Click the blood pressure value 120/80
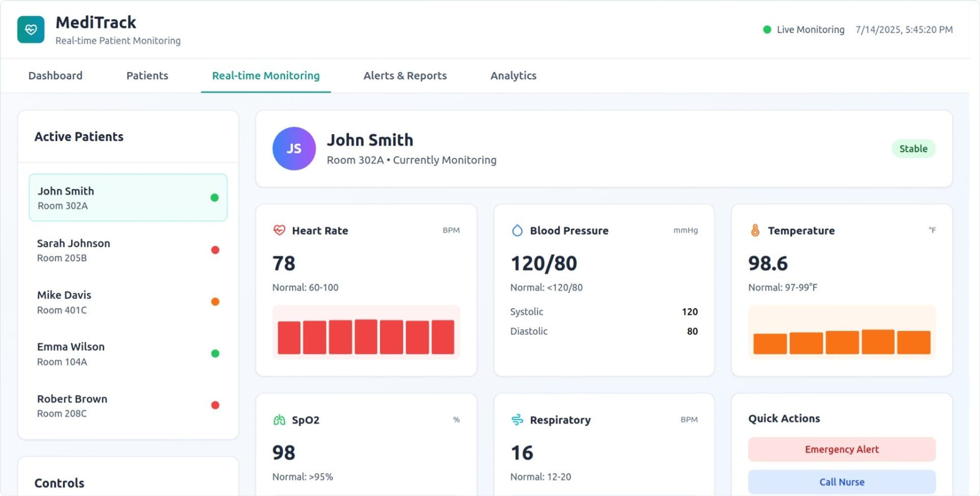The width and height of the screenshot is (980, 496). 544,263
